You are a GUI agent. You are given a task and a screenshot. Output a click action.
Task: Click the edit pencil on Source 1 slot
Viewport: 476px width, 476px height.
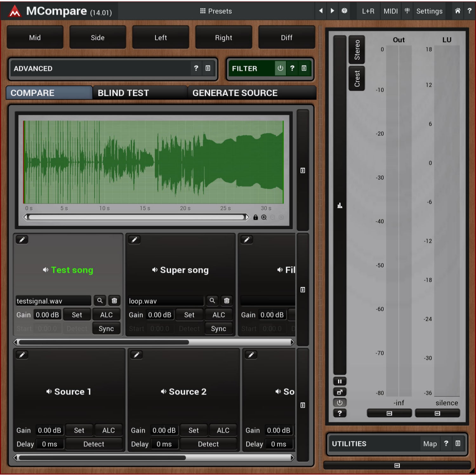(x=22, y=355)
